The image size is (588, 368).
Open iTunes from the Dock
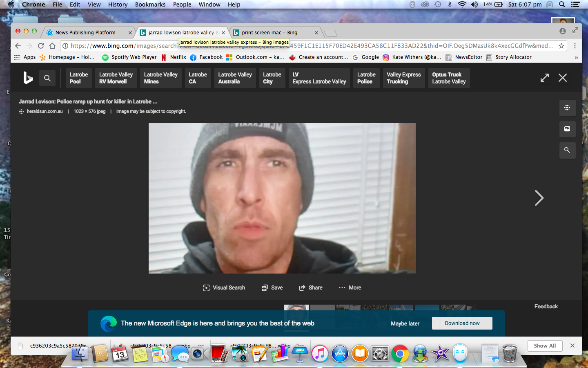[x=320, y=354]
